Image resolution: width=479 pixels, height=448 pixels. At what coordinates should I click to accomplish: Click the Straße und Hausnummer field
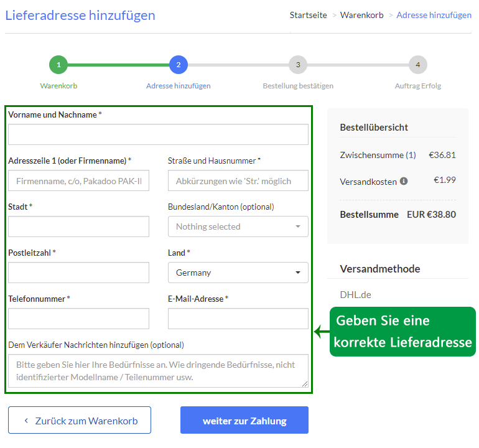[238, 180]
